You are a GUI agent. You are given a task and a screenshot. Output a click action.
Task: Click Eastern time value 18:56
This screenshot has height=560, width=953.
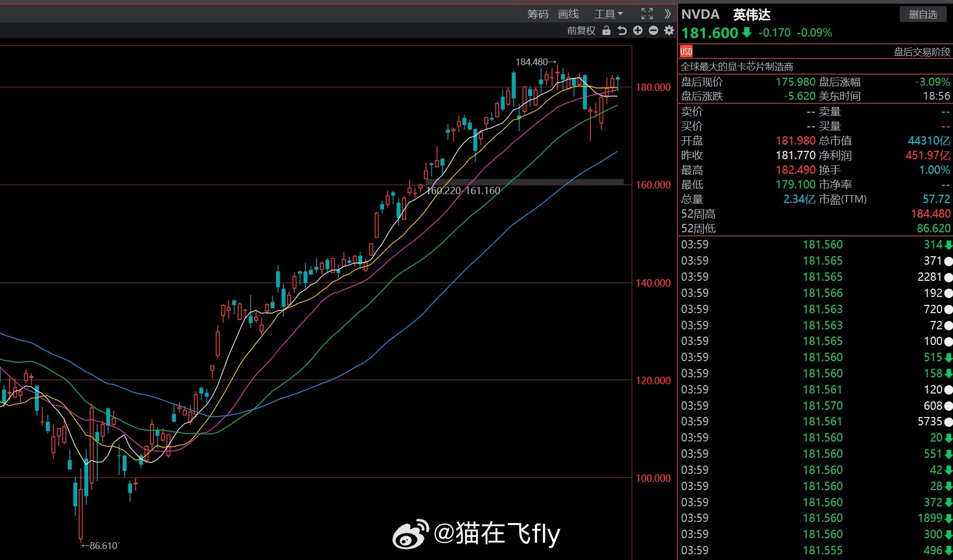pyautogui.click(x=937, y=96)
